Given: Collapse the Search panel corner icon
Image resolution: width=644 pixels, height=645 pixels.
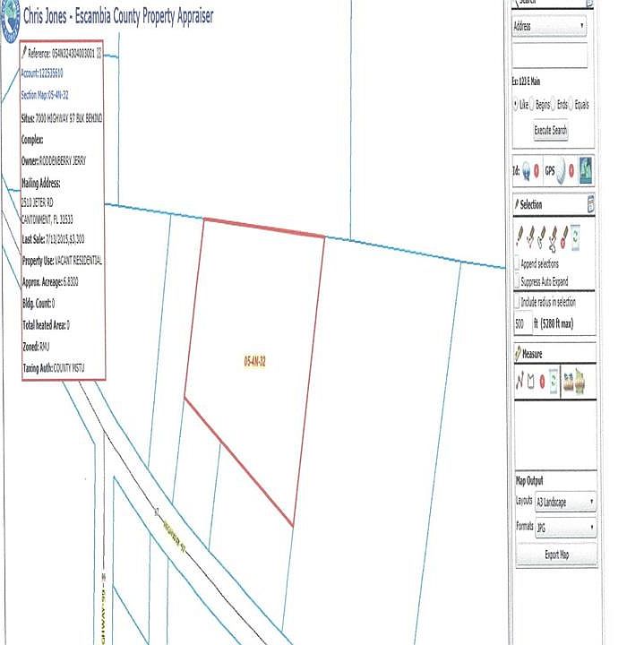Looking at the screenshot, I should 589,4.
